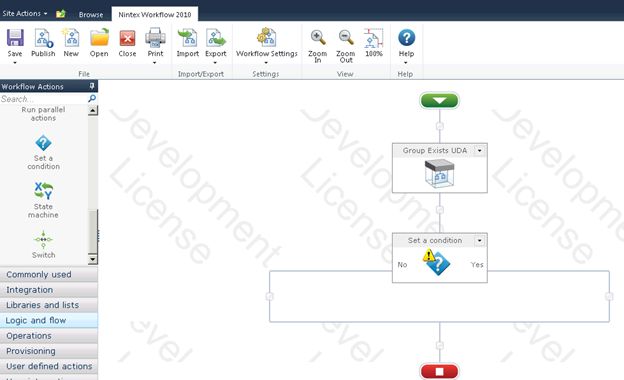Click the Print icon
The image size is (624, 380).
[x=155, y=38]
